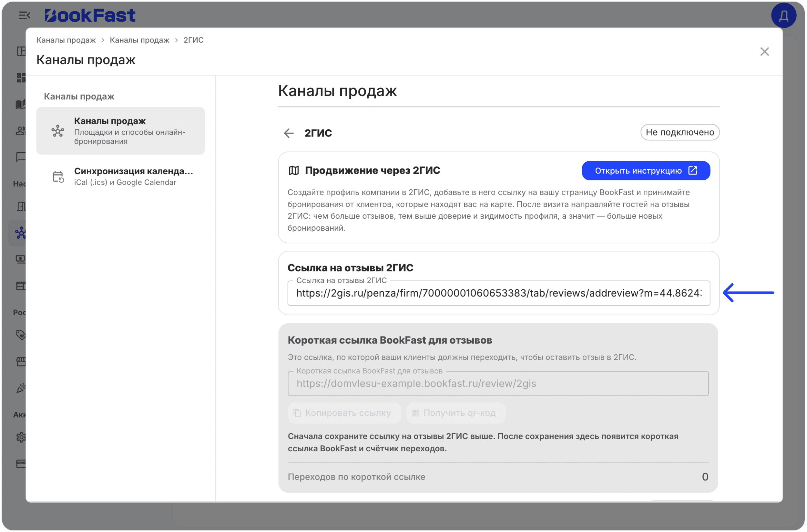Select Каналы продаж item in left panel

click(120, 131)
